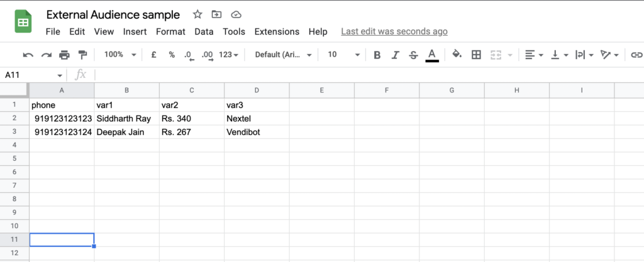Toggle strikethrough formatting
This screenshot has width=644, height=262.
point(414,55)
